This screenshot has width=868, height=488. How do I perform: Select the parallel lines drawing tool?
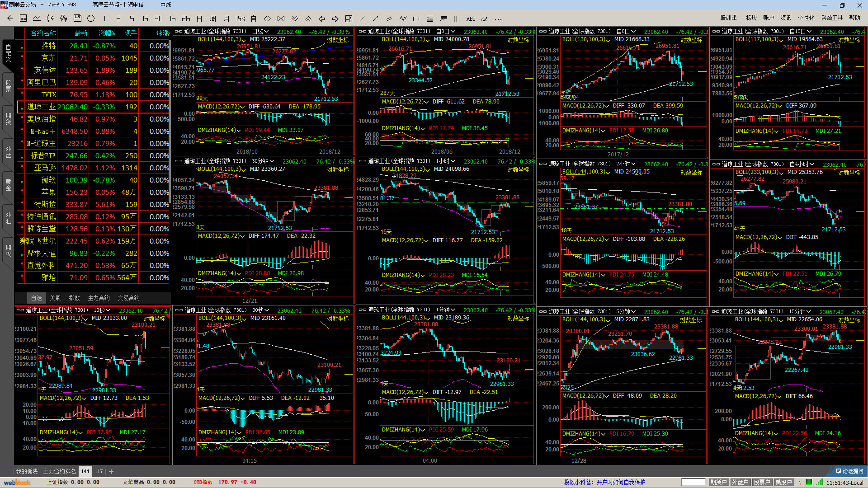coord(389,19)
